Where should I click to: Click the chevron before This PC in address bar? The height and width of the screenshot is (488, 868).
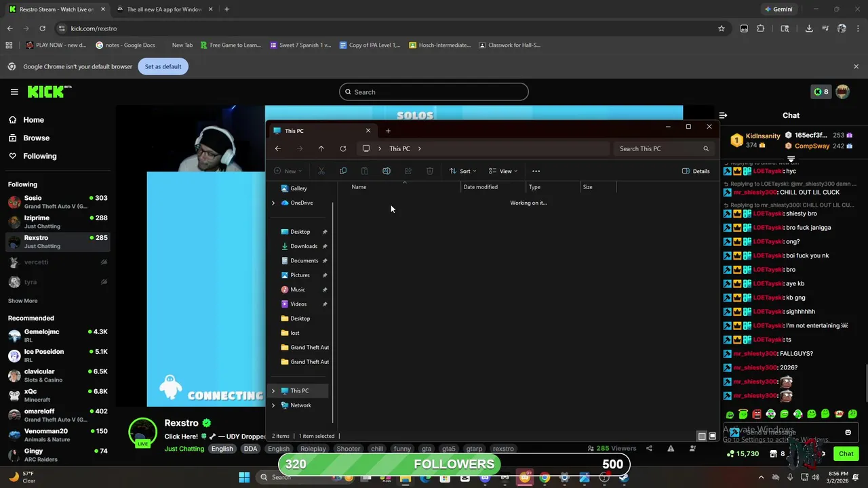[380, 148]
